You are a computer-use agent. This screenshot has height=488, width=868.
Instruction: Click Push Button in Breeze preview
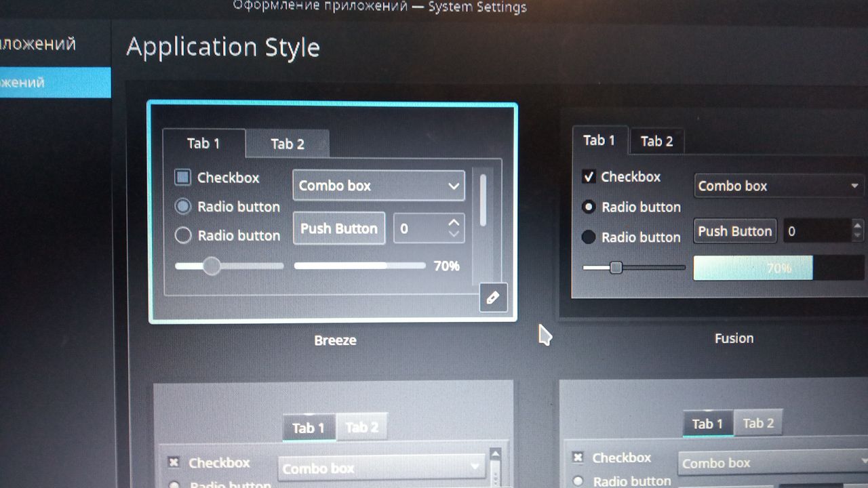pos(339,228)
